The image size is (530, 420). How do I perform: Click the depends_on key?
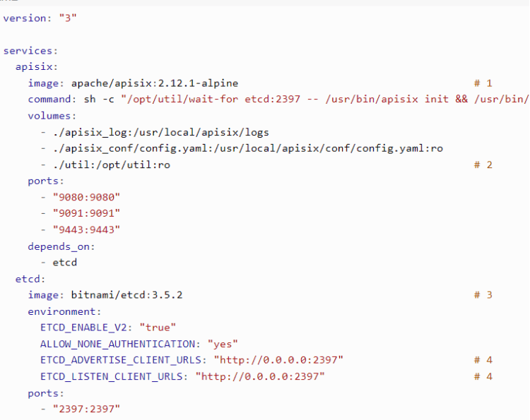click(x=61, y=246)
